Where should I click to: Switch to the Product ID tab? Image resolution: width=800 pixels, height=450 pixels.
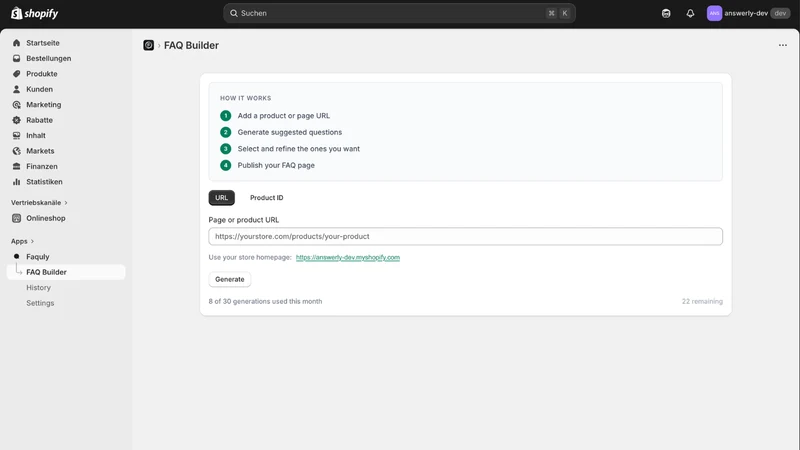pos(266,197)
